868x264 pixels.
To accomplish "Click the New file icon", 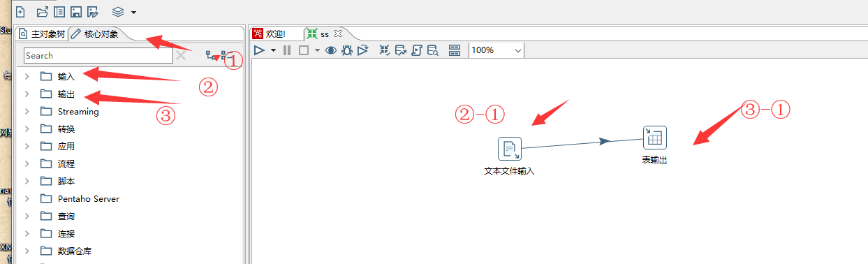I will click(x=20, y=12).
